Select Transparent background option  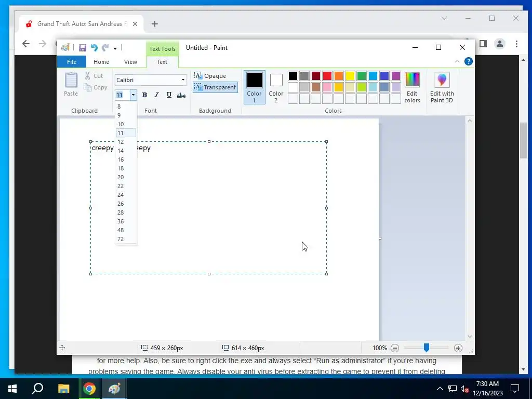click(215, 87)
